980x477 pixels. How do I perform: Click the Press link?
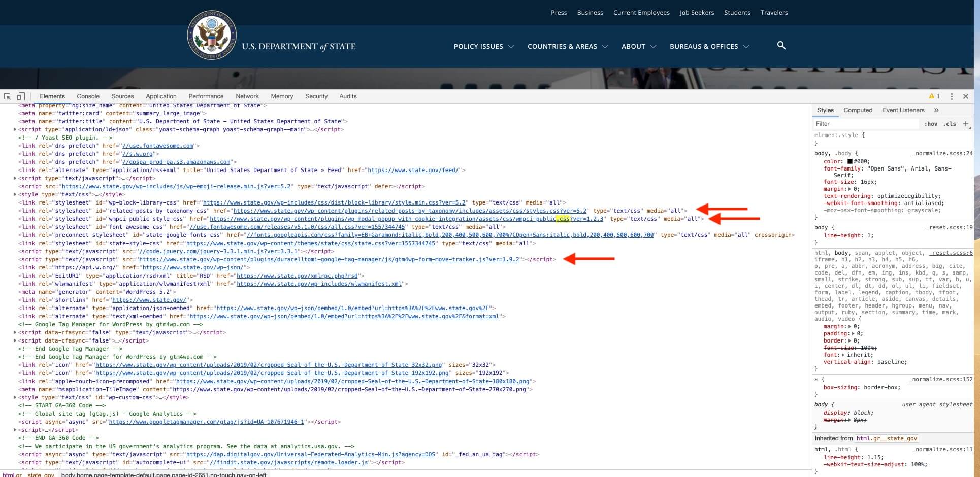(559, 13)
